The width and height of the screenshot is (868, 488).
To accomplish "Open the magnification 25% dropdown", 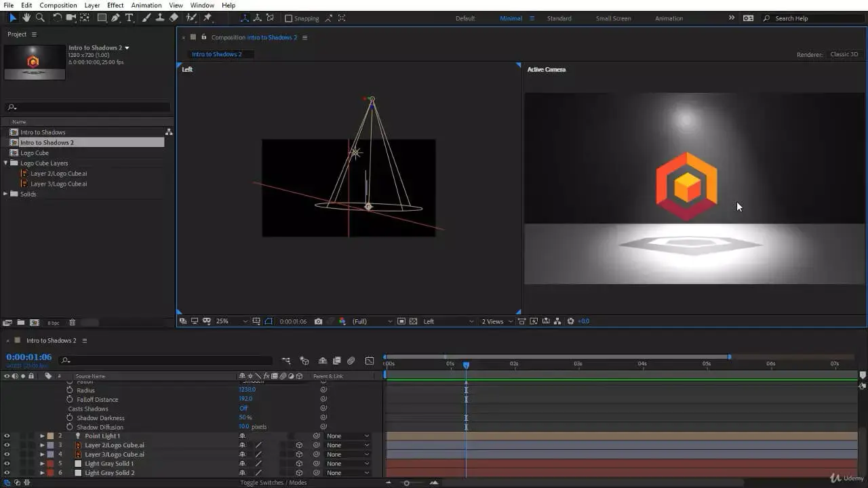I will [x=231, y=321].
